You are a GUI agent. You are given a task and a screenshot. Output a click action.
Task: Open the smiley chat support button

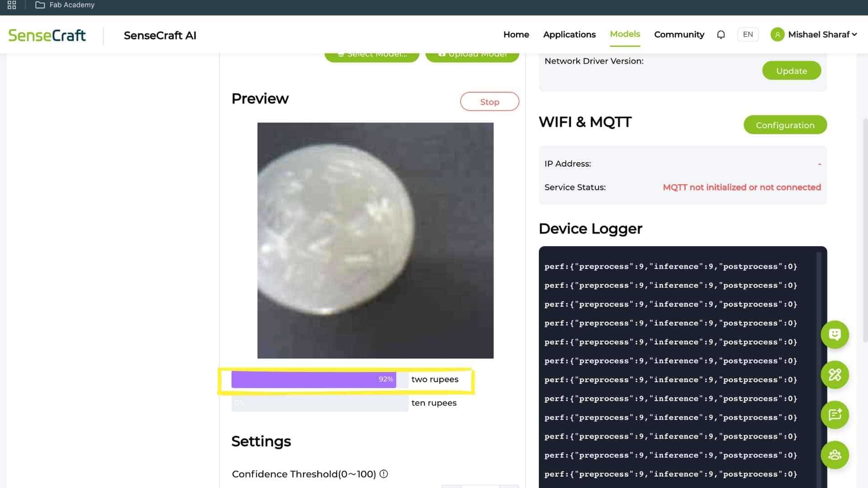(x=835, y=334)
